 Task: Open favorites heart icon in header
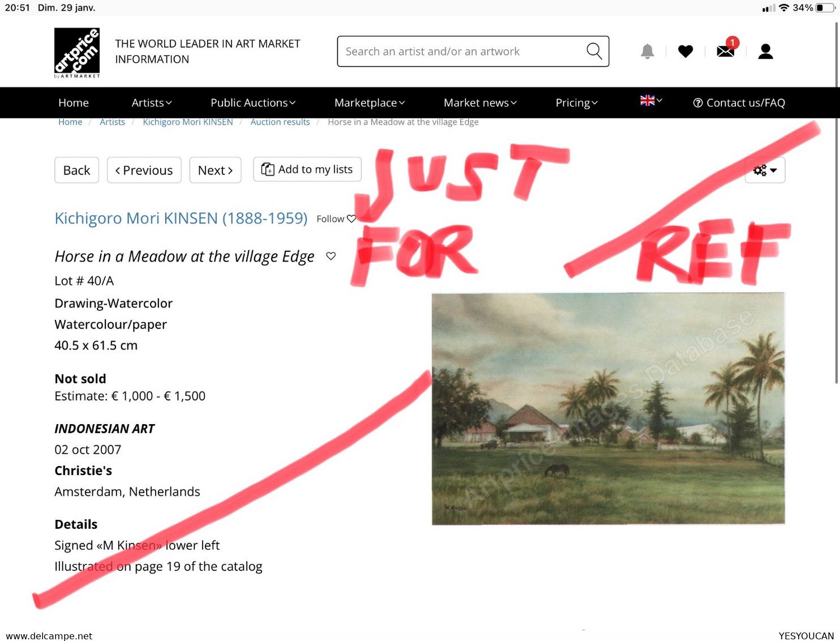click(685, 52)
